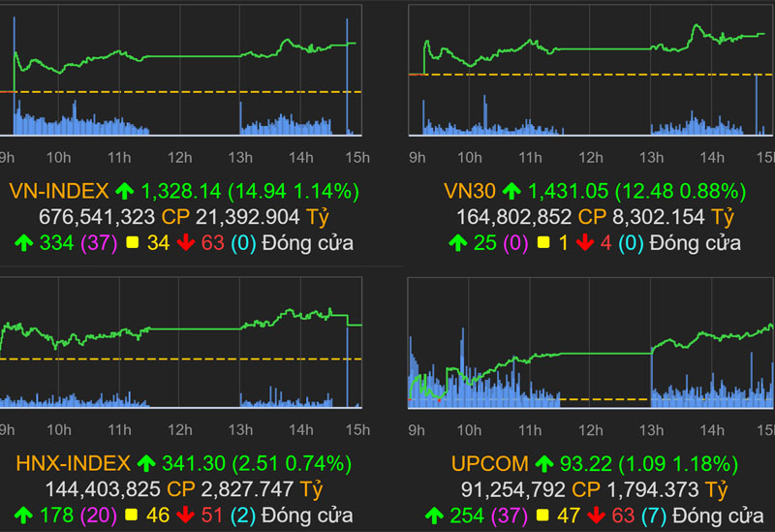
Task: Click the yellow unchanged square beside 34
Action: click(x=132, y=242)
